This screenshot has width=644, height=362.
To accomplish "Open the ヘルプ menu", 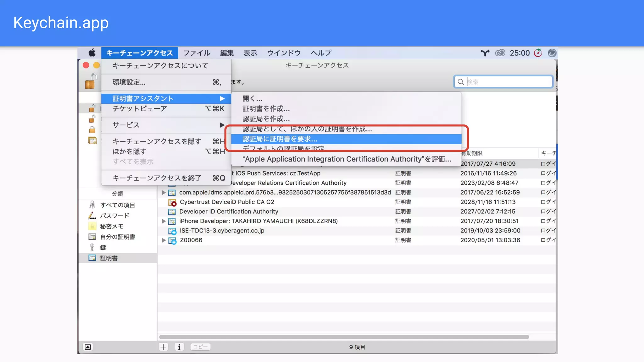I will [x=321, y=53].
